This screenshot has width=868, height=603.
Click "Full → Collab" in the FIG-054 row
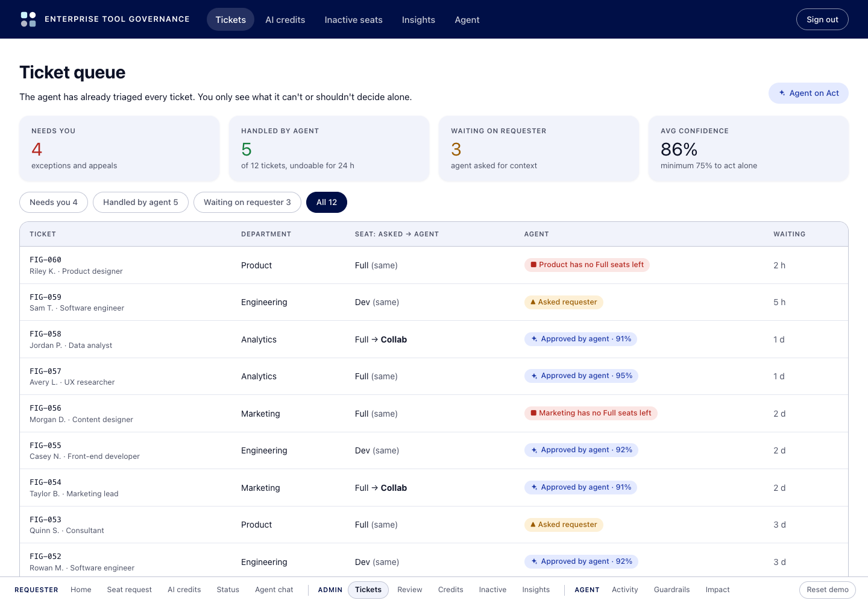point(381,488)
